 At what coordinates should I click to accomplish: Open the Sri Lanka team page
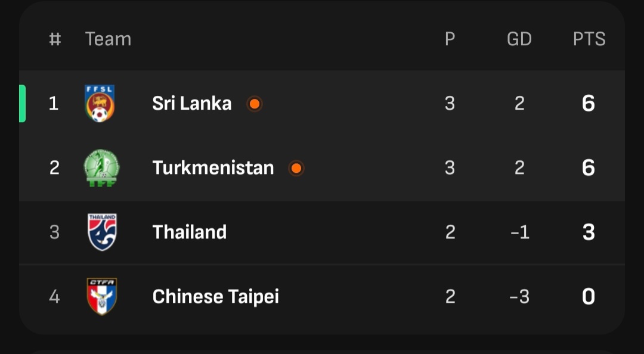click(x=191, y=104)
